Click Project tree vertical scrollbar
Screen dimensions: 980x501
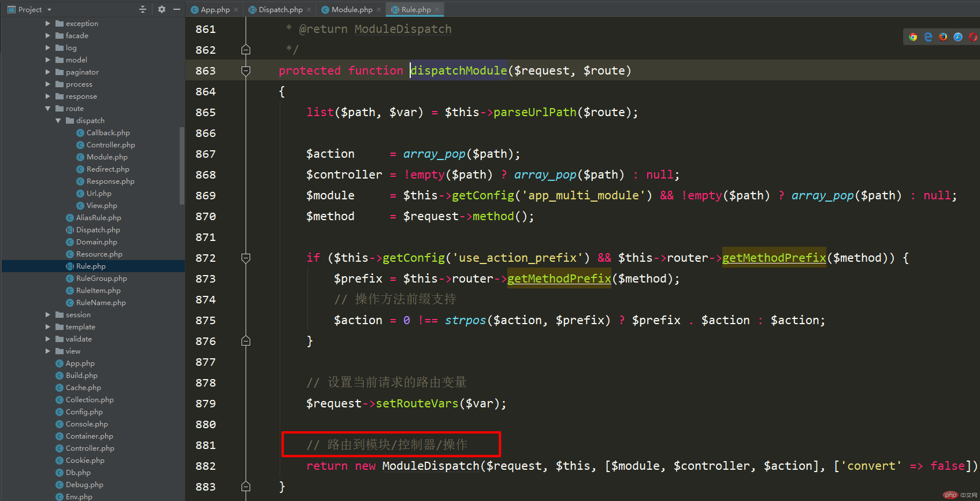point(183,165)
